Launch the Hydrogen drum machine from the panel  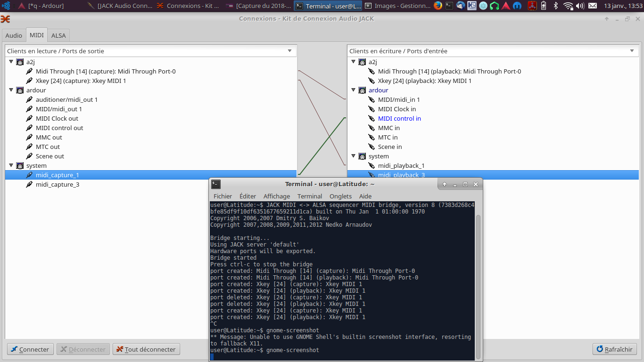[x=472, y=6]
